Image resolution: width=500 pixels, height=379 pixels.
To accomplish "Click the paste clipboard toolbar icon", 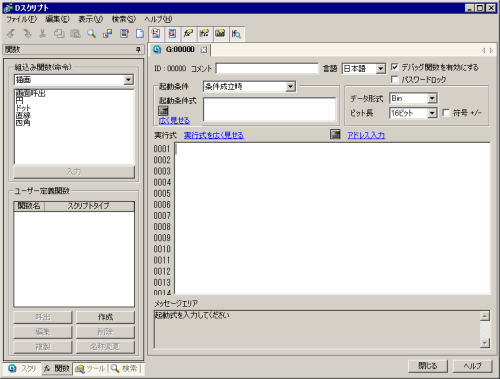I will pos(75,33).
